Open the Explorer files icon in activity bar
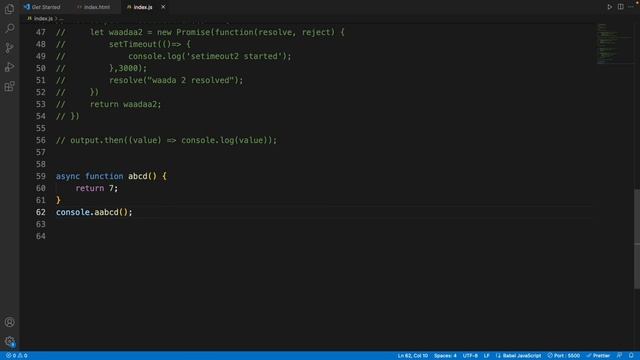This screenshot has width=640, height=360. click(9, 9)
